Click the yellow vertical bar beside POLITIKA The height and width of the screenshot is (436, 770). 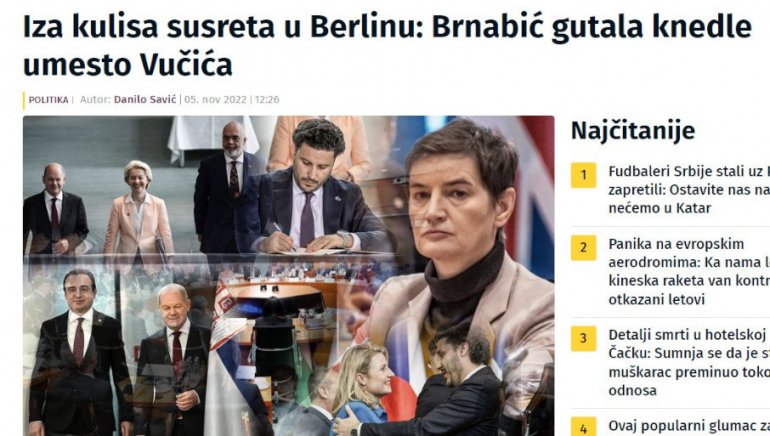[x=24, y=100]
